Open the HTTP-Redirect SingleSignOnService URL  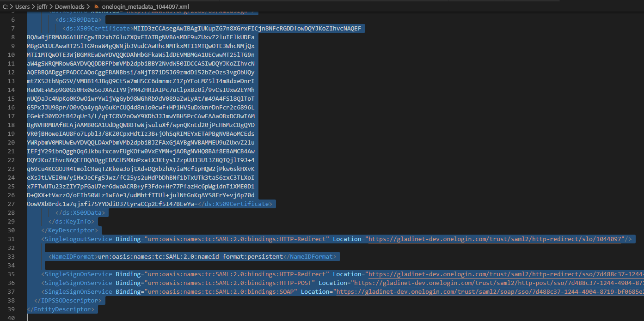(x=506, y=274)
